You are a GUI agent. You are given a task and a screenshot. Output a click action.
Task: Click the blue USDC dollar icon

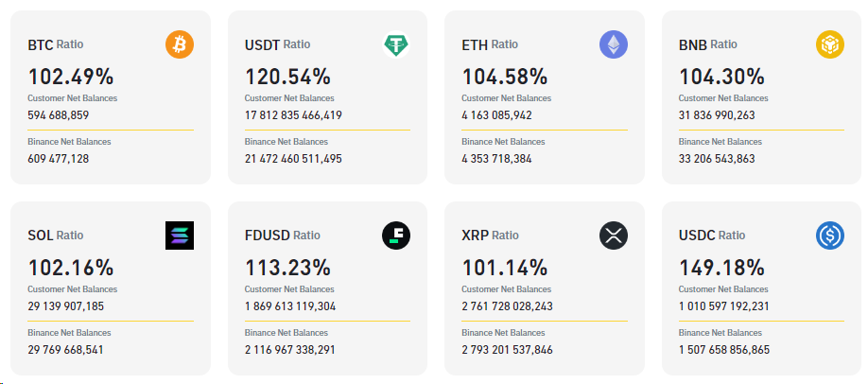830,236
